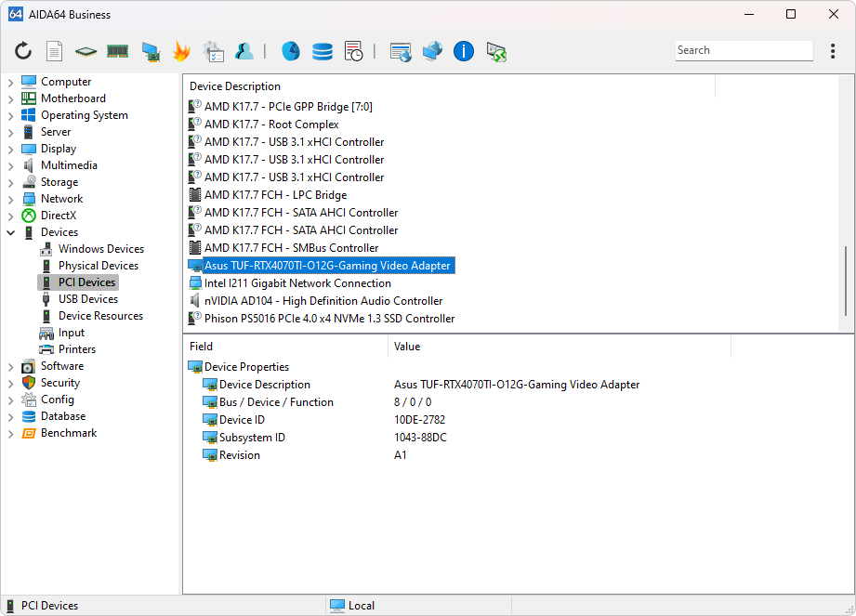
Task: Collapse the Devices tree node
Action: (11, 232)
